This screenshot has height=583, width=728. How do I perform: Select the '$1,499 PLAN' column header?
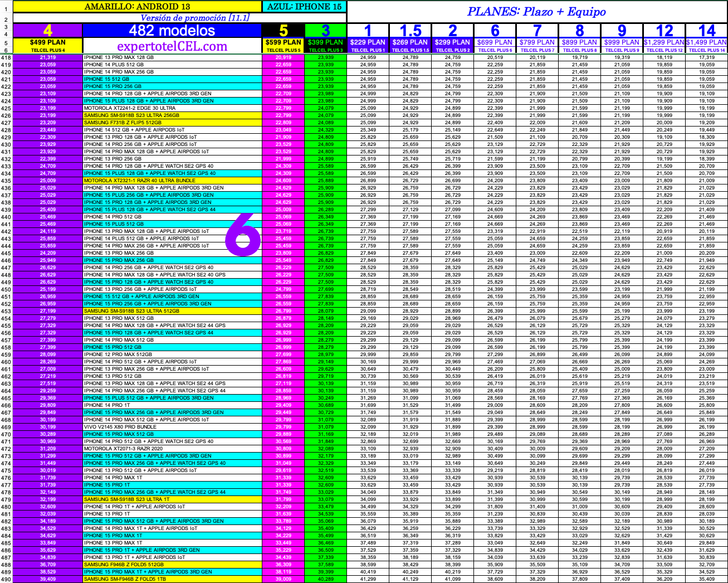[x=707, y=42]
